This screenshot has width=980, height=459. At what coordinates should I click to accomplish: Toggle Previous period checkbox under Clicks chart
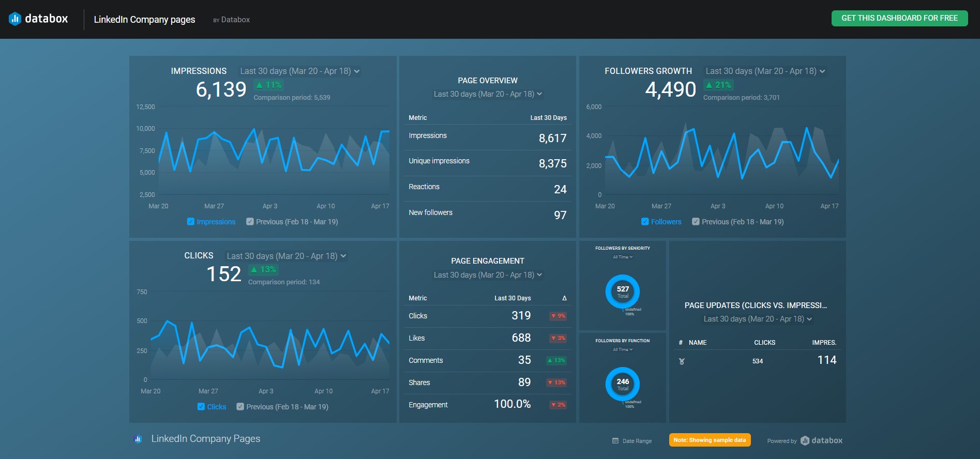coord(240,407)
